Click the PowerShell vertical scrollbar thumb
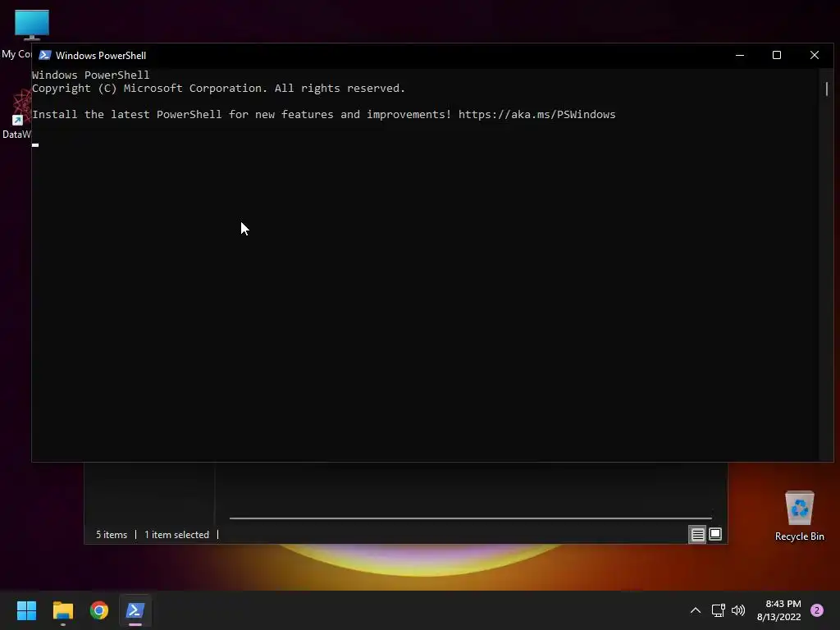The width and height of the screenshot is (840, 630). pos(827,89)
